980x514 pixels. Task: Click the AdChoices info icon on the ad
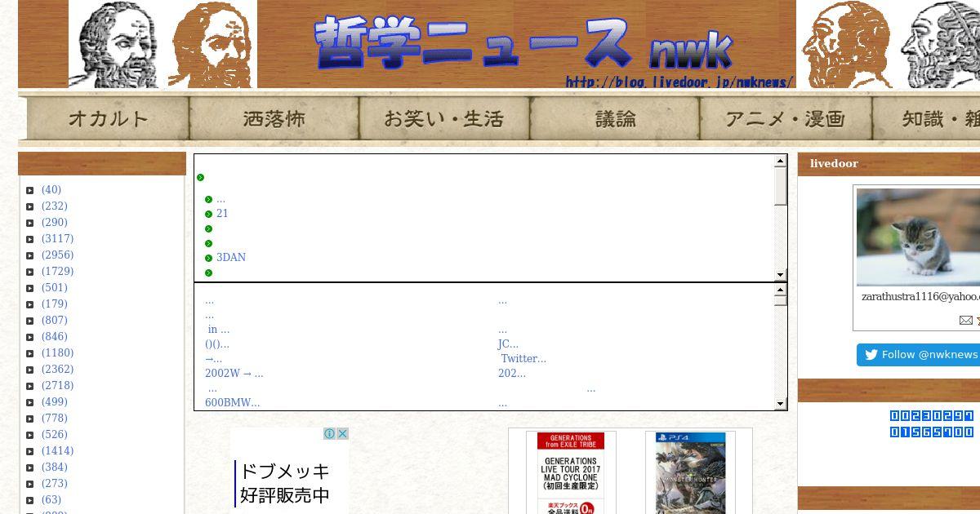pos(329,433)
